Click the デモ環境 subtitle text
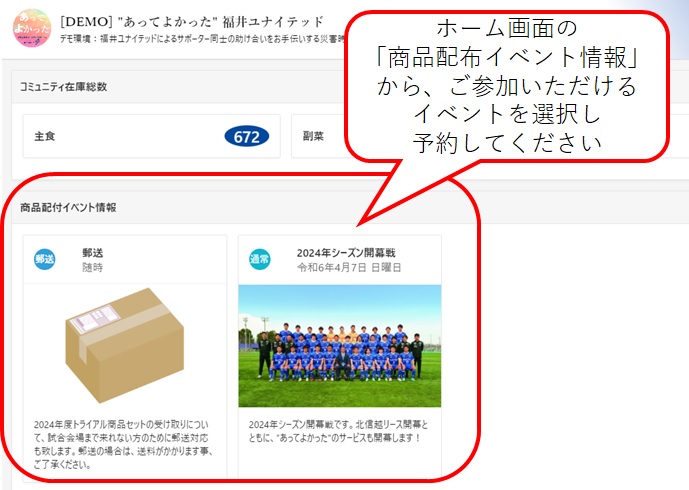The image size is (689, 490). (x=201, y=39)
